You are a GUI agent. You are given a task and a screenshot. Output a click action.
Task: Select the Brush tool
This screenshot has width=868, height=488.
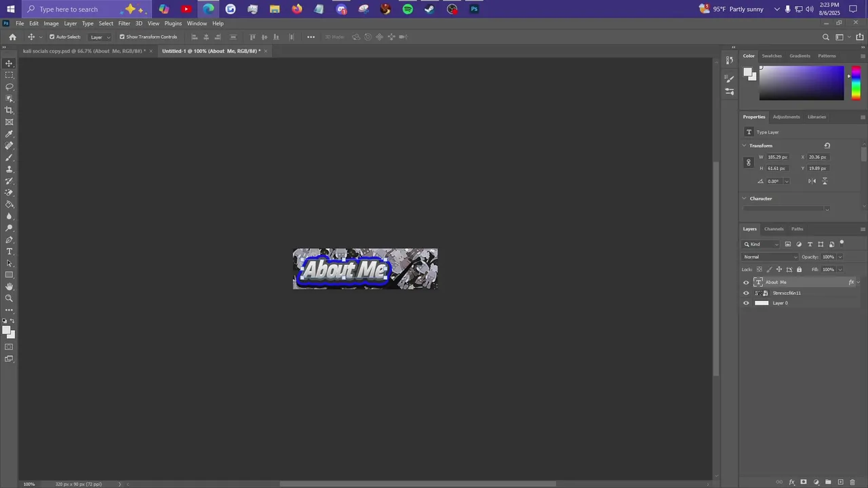click(9, 157)
